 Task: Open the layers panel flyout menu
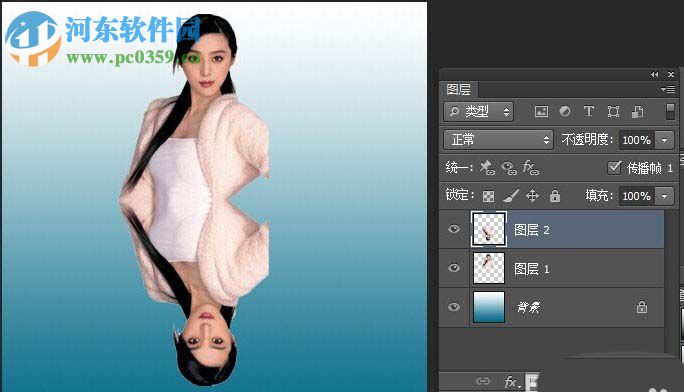pyautogui.click(x=668, y=89)
